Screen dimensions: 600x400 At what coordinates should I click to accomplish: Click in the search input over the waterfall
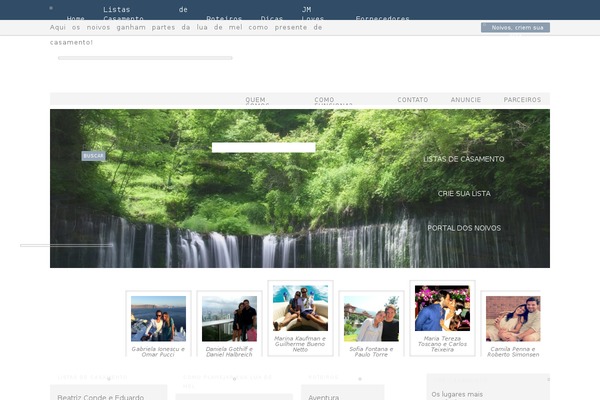point(263,148)
